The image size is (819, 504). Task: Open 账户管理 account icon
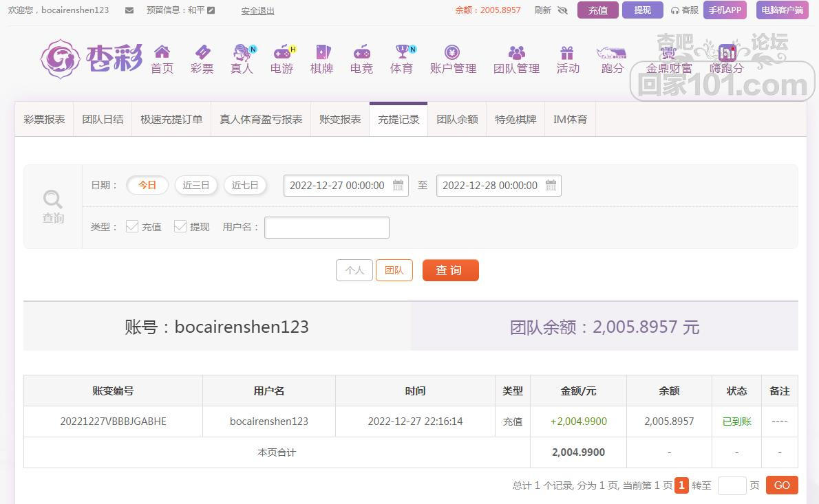(x=452, y=52)
